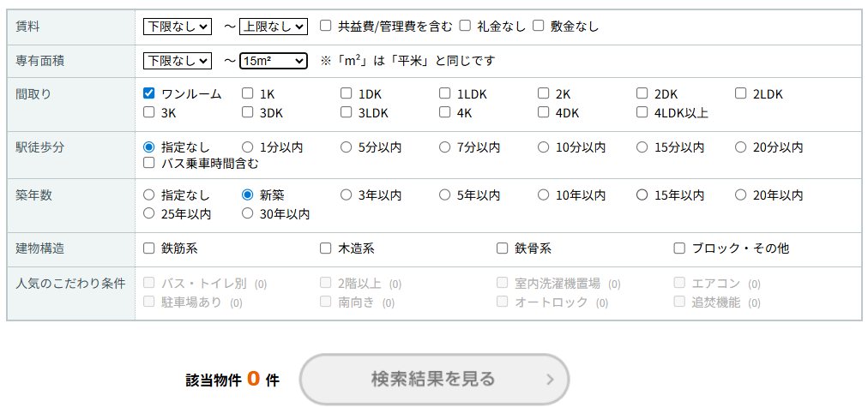Viewport: 868px width, 407px height.
Task: Enable バス乗車時間含む checkbox
Action: pos(149,162)
